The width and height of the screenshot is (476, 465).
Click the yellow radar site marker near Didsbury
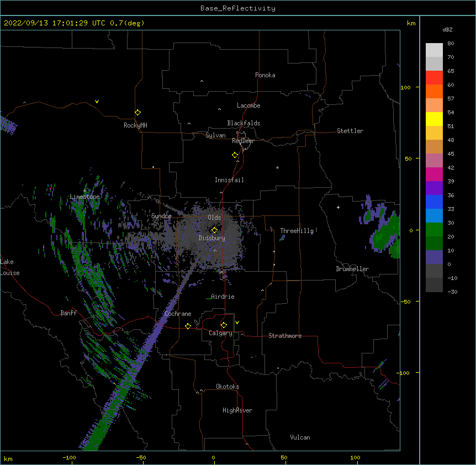[x=214, y=230]
